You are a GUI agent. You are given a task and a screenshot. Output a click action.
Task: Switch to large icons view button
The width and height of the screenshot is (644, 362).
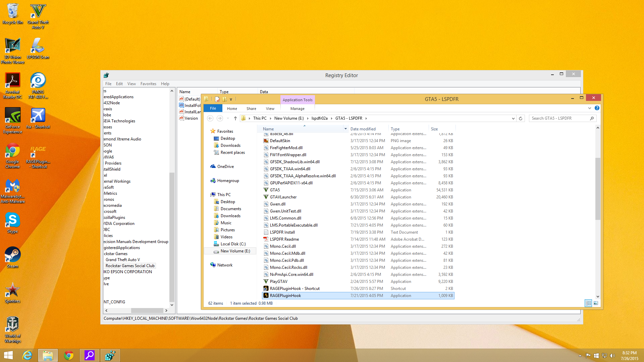pyautogui.click(x=596, y=303)
